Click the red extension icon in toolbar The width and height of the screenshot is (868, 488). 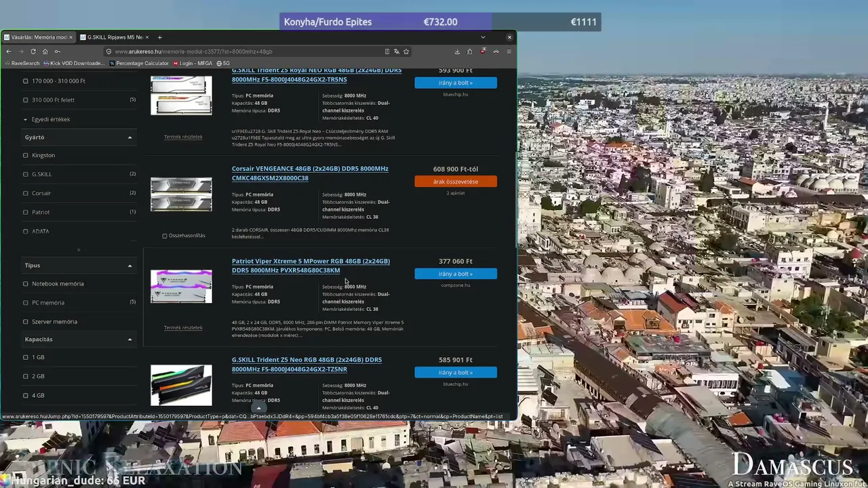tap(483, 52)
